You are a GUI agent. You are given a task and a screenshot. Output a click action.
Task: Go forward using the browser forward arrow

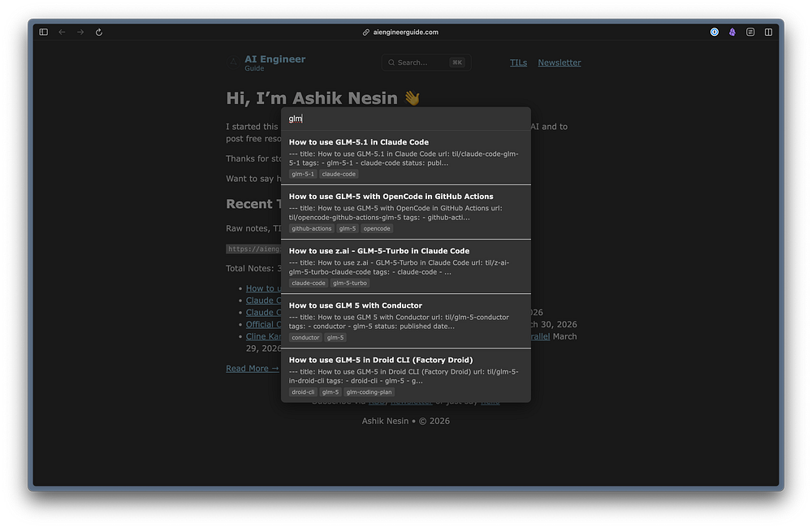coord(80,32)
